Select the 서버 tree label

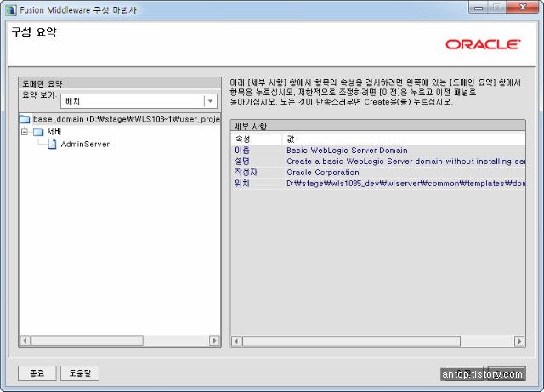point(54,132)
